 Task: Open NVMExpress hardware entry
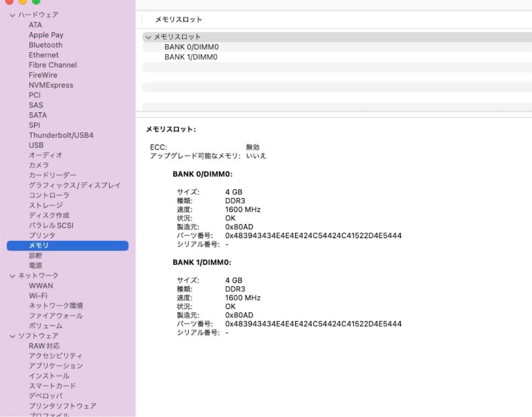click(x=51, y=85)
